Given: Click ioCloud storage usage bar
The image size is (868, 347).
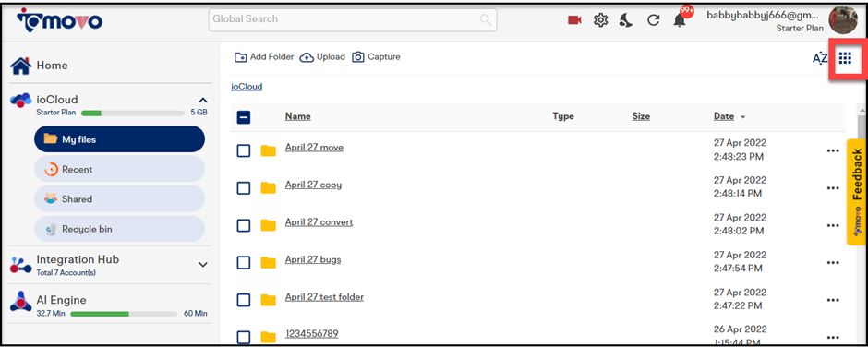Looking at the screenshot, I should [133, 113].
